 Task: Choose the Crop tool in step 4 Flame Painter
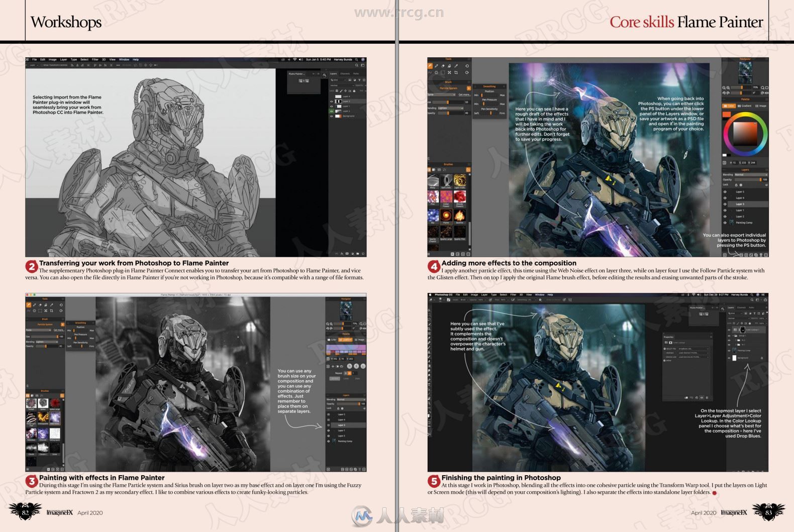(456, 72)
